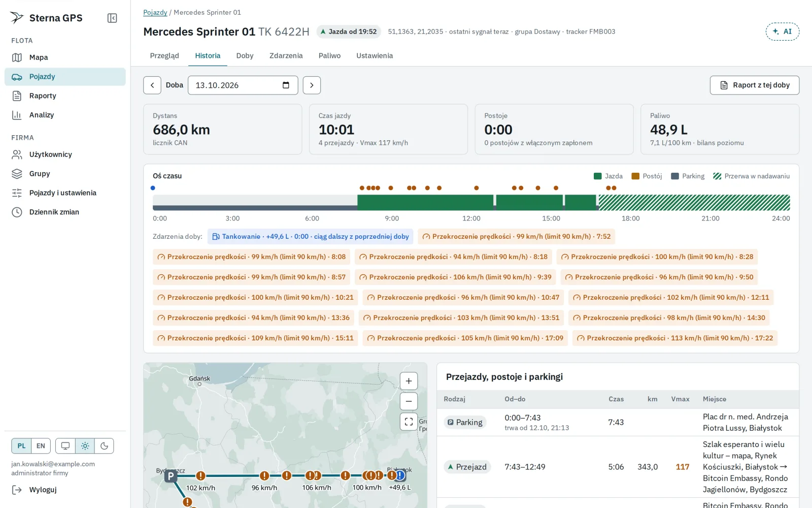Image resolution: width=812 pixels, height=508 pixels.
Task: Click the hatched transmission gap on timeline
Action: 694,203
